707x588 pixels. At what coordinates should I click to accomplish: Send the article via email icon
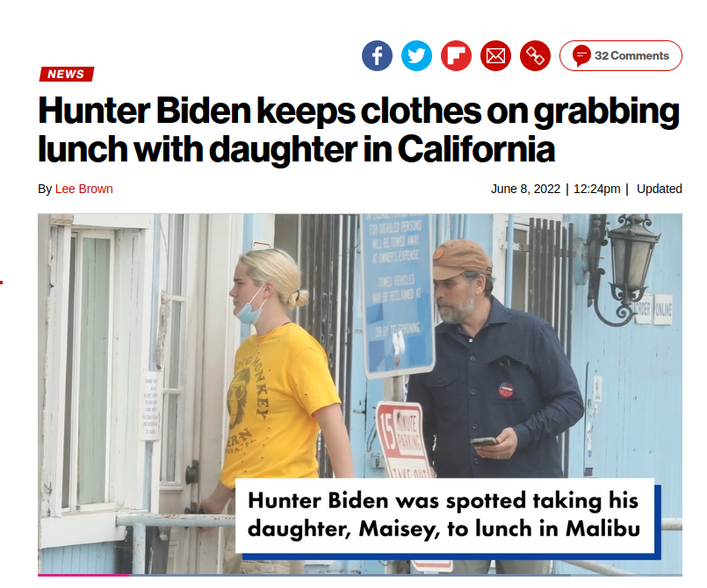(495, 56)
